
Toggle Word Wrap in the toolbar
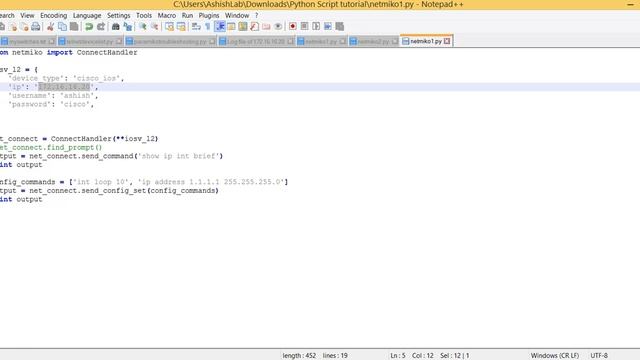coord(196,27)
